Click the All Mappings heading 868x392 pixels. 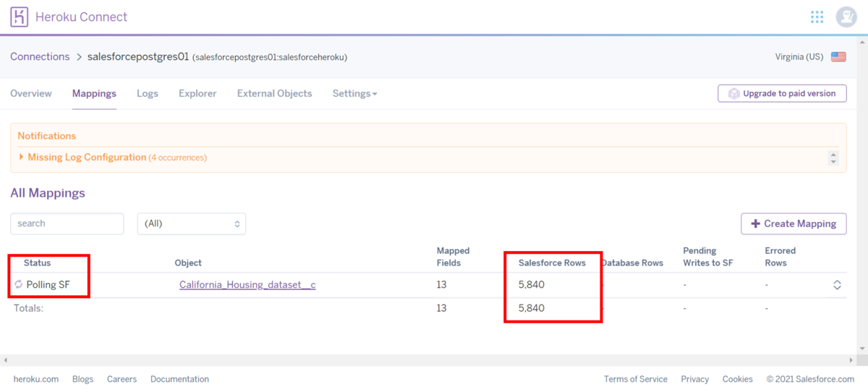(x=48, y=193)
